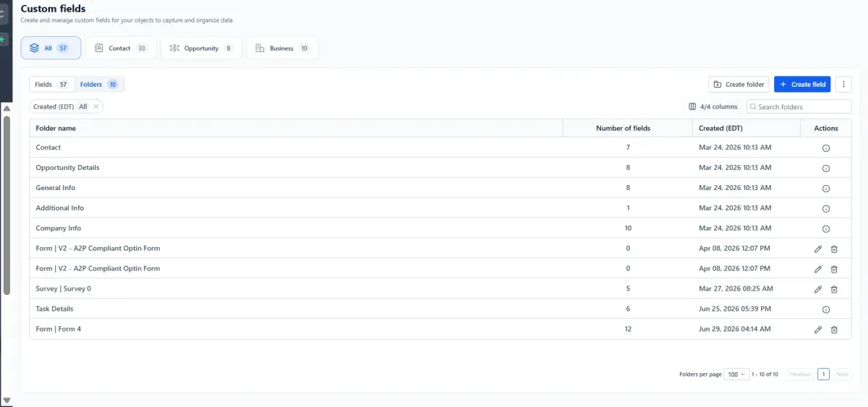Click info icon for Company Info folder
The height and width of the screenshot is (407, 868).
825,229
